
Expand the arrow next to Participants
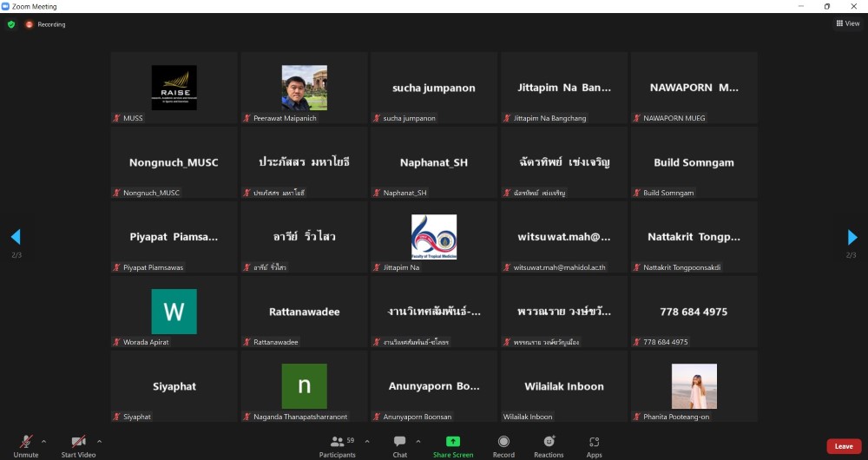366,441
